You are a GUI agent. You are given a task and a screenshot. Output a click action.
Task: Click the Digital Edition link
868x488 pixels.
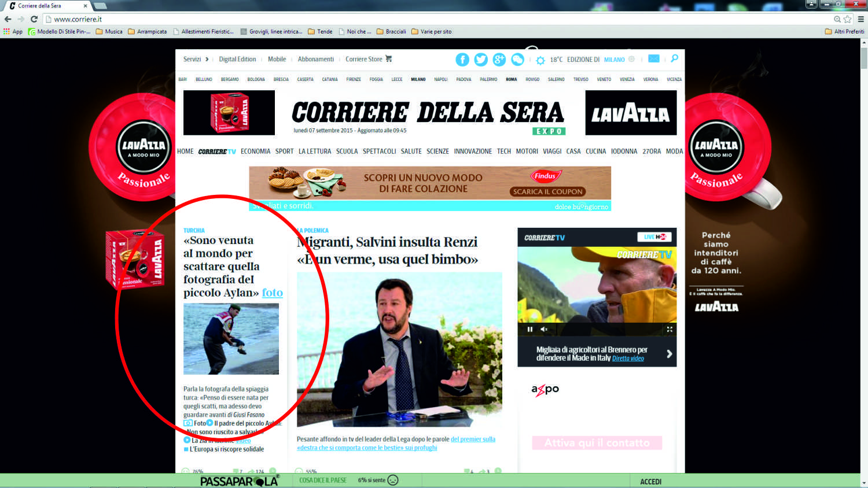tap(237, 59)
